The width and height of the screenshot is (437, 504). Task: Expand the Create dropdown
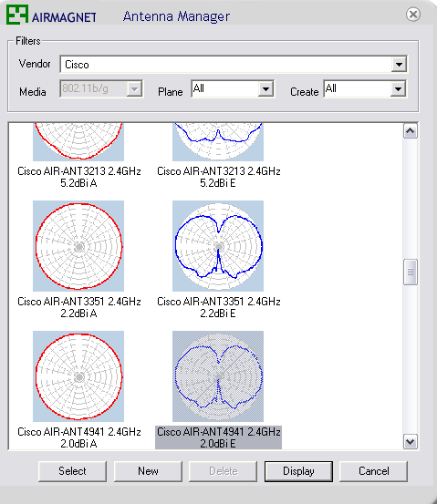pyautogui.click(x=398, y=88)
